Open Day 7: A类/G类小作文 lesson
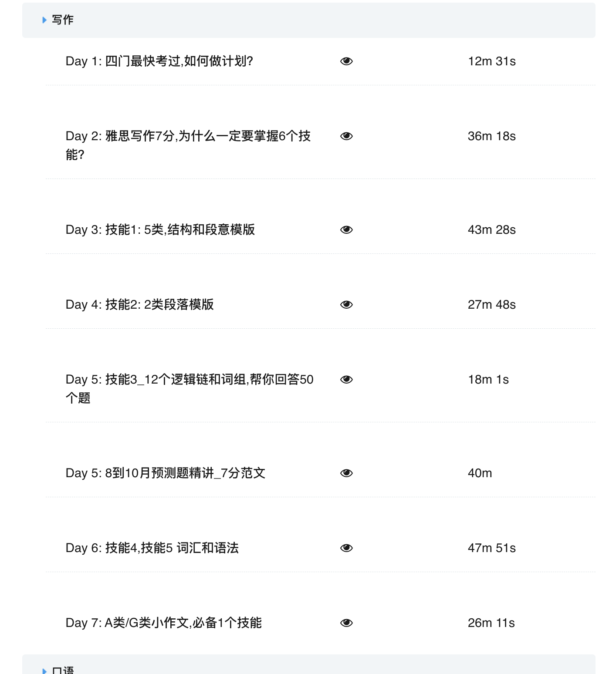The height and width of the screenshot is (674, 616). pyautogui.click(x=163, y=623)
